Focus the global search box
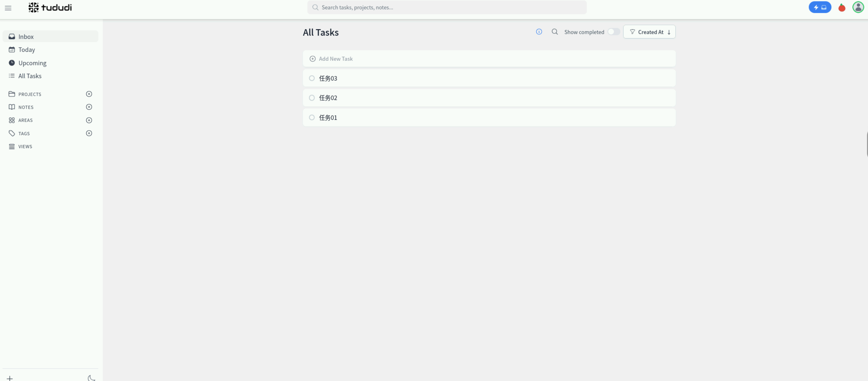868x381 pixels. pos(447,7)
